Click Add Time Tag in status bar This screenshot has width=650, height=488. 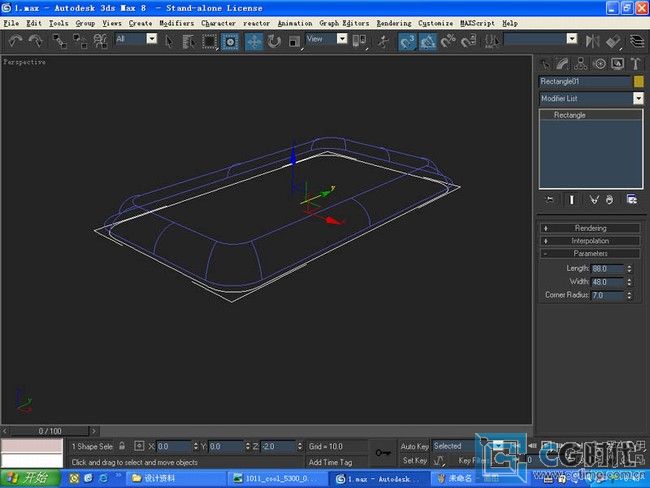pyautogui.click(x=330, y=462)
